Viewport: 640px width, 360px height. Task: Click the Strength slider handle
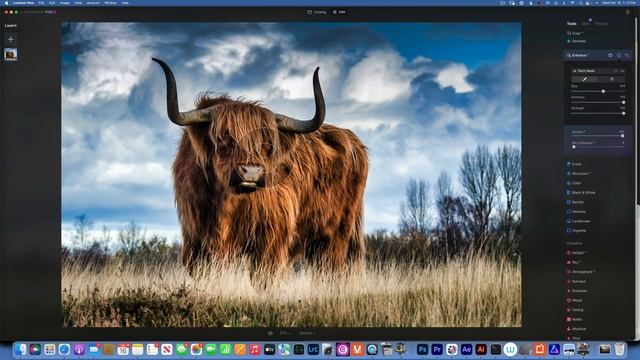pos(623,113)
